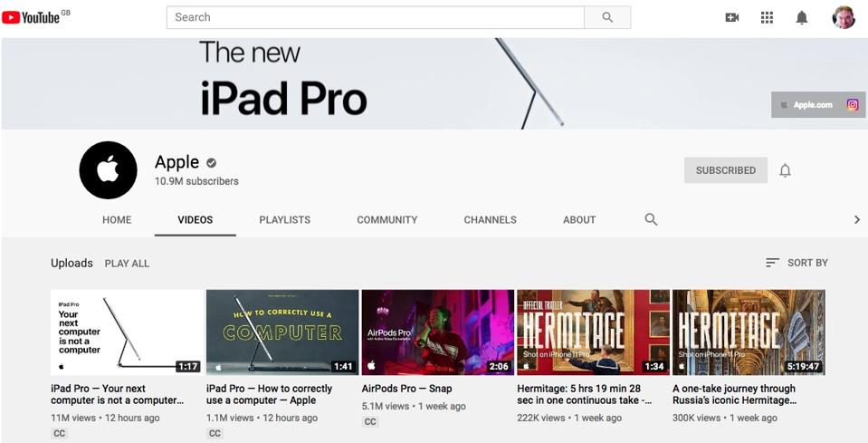Screen dimensions: 868x443
Task: Click '300K views • 1 week ago' text
Action: [x=725, y=418]
